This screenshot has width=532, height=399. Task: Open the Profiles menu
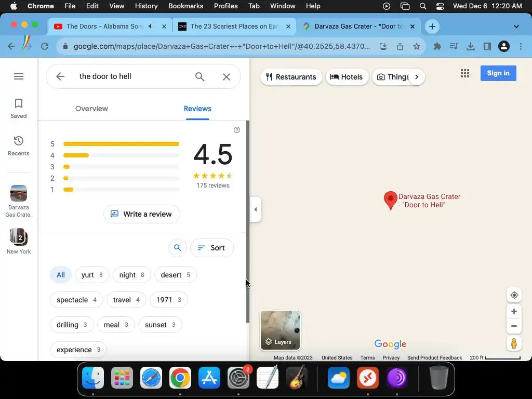click(225, 6)
